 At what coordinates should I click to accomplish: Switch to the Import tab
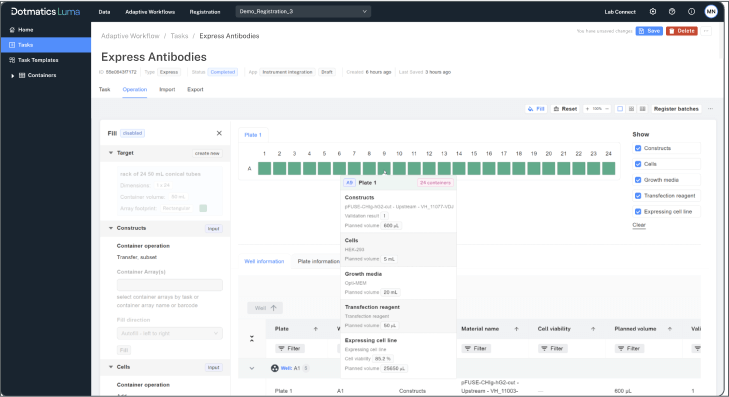(167, 89)
